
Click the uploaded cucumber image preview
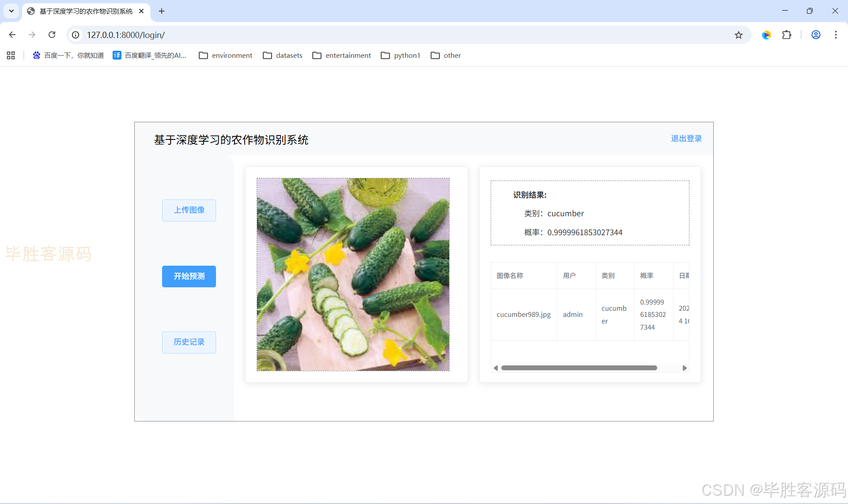(x=353, y=274)
